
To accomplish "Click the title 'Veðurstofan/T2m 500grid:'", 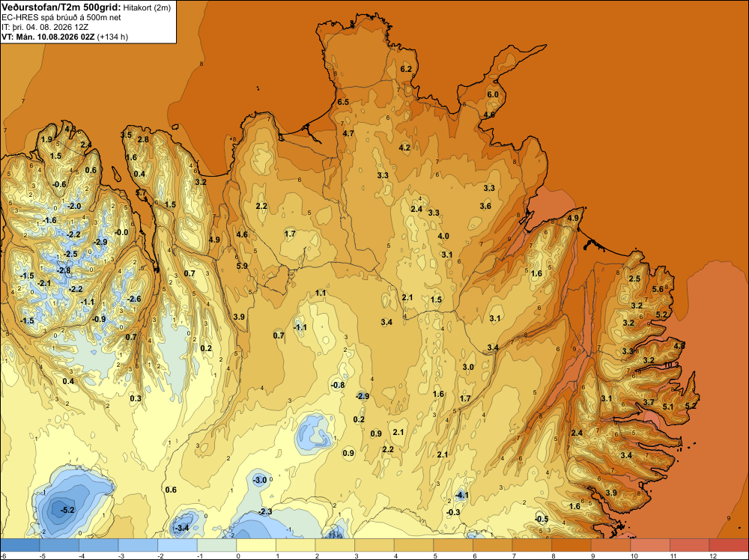I will tap(61, 7).
